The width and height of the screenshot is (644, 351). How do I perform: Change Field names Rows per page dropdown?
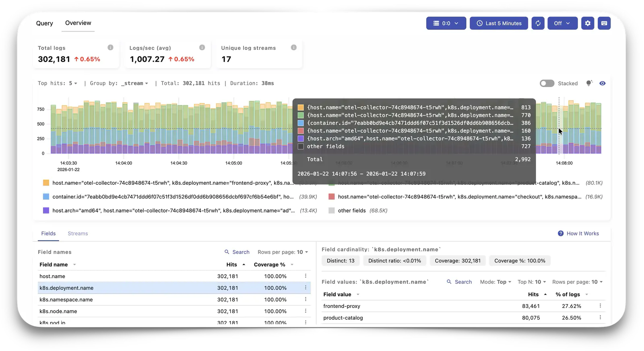coord(283,252)
